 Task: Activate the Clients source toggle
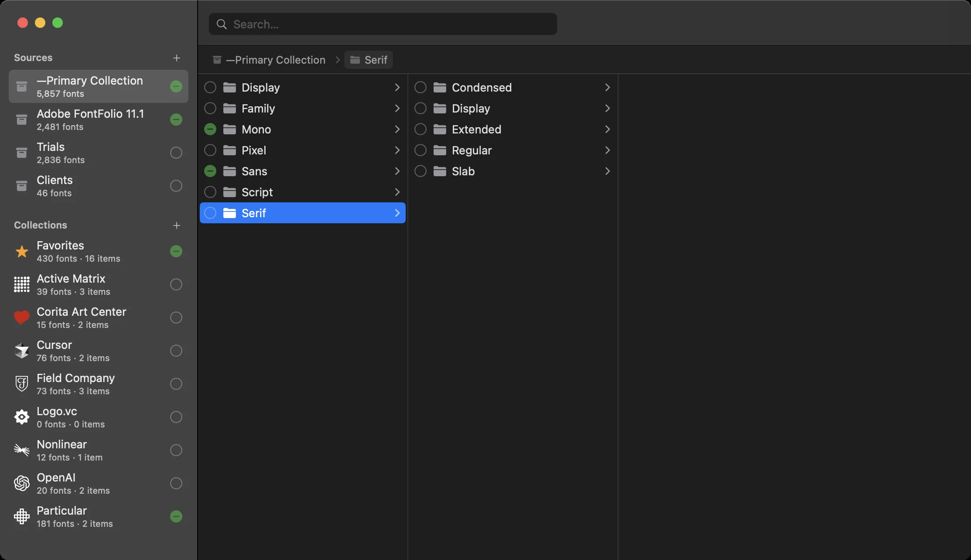tap(176, 186)
